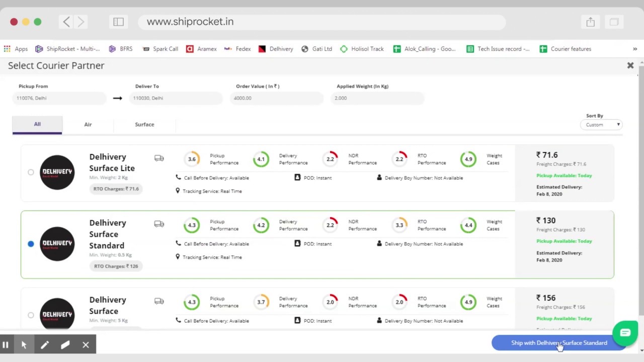Click RTO Performance 3.3 gauge for Surface Standard
This screenshot has width=644, height=362.
point(399,225)
